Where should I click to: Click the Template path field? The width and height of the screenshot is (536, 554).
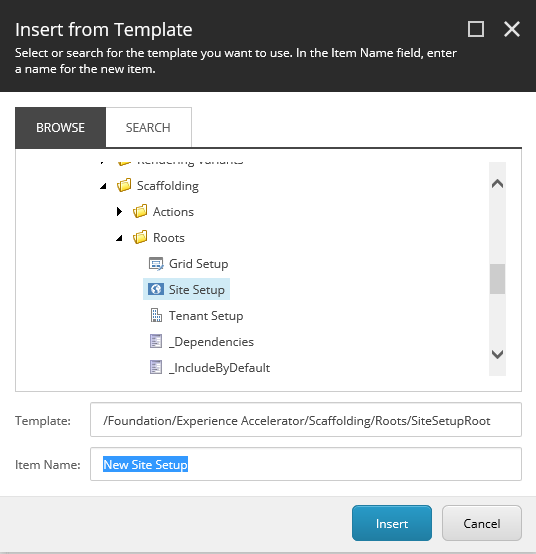tap(306, 420)
